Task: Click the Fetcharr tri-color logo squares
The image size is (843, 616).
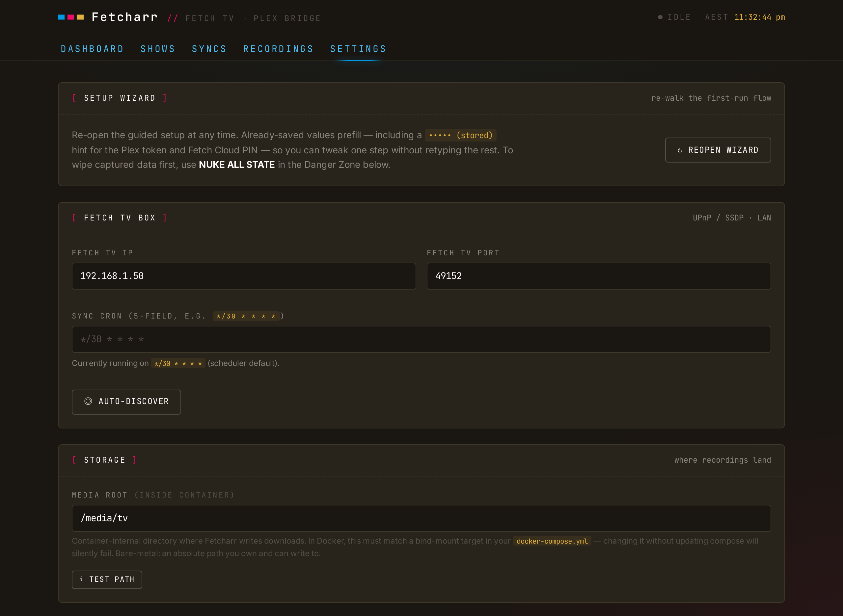Action: pos(71,17)
